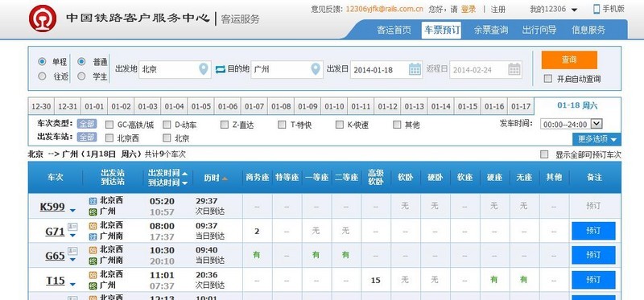The height and width of the screenshot is (300, 644).
Task: Check K-快速 train type filter
Action: pos(339,125)
